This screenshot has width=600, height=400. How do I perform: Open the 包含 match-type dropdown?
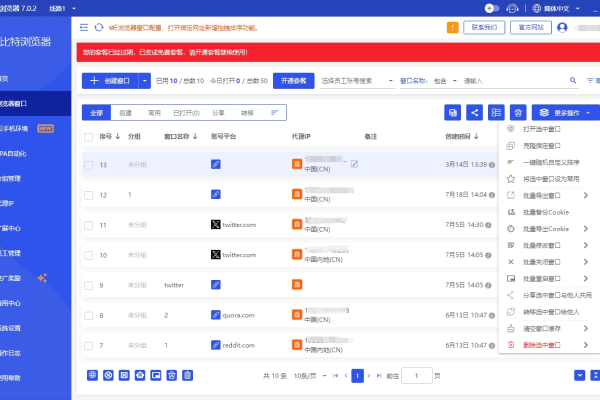click(x=445, y=81)
